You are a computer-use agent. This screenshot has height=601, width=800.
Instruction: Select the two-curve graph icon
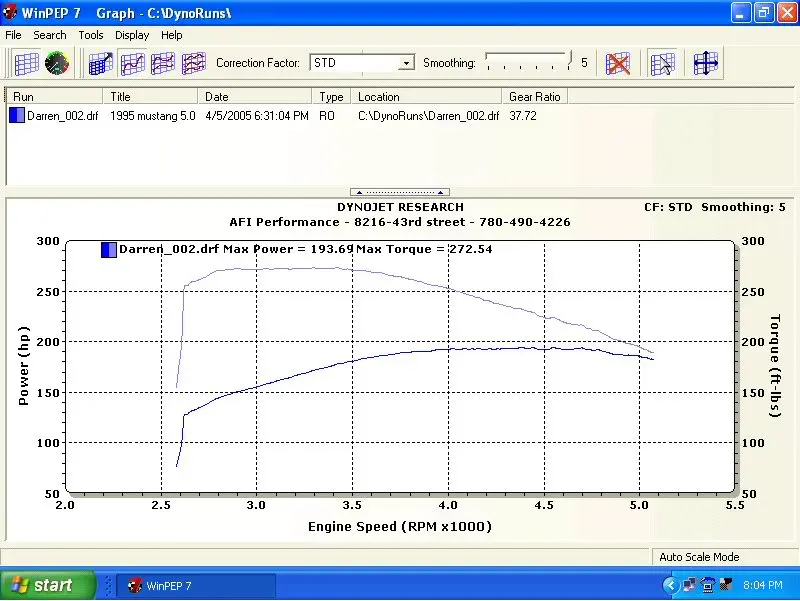163,64
